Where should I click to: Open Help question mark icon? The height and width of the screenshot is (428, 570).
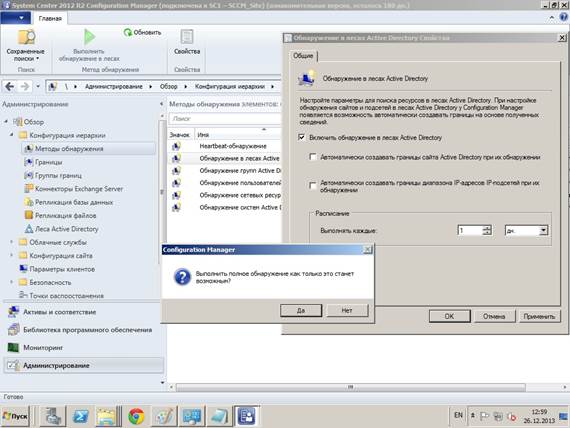tap(564, 17)
